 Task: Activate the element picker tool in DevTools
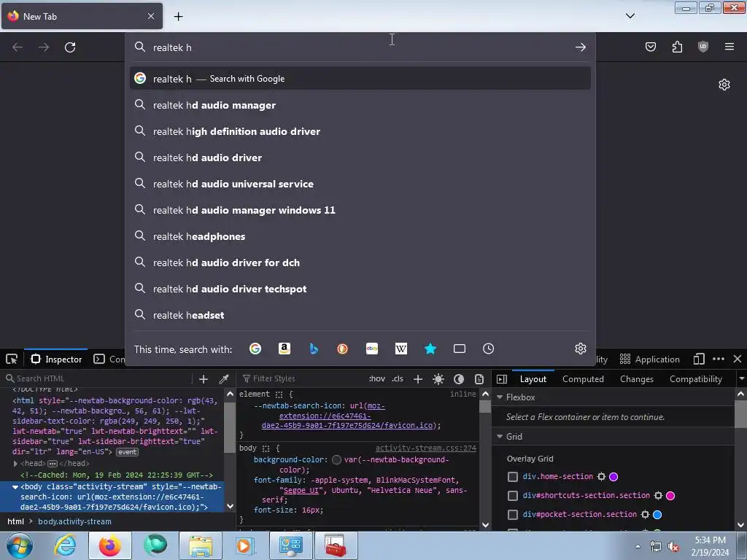coord(12,359)
